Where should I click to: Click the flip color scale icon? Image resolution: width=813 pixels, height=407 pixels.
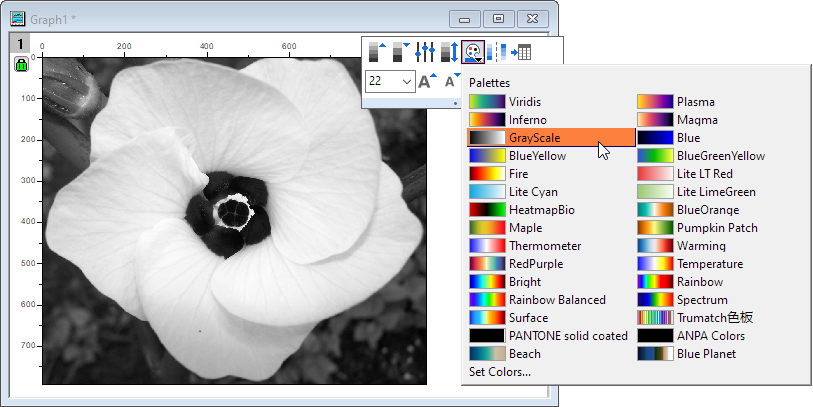[449, 52]
